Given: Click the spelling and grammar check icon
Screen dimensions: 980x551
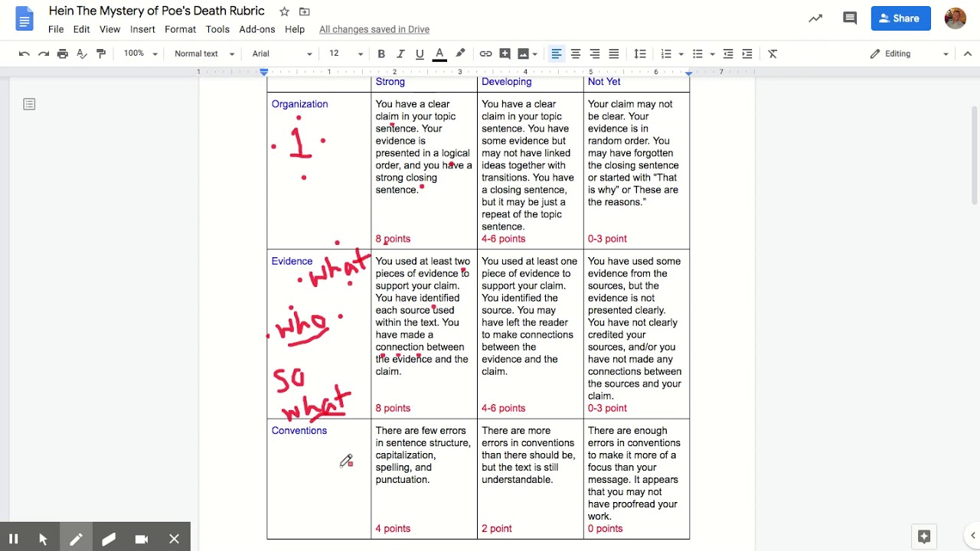Looking at the screenshot, I should tap(82, 54).
